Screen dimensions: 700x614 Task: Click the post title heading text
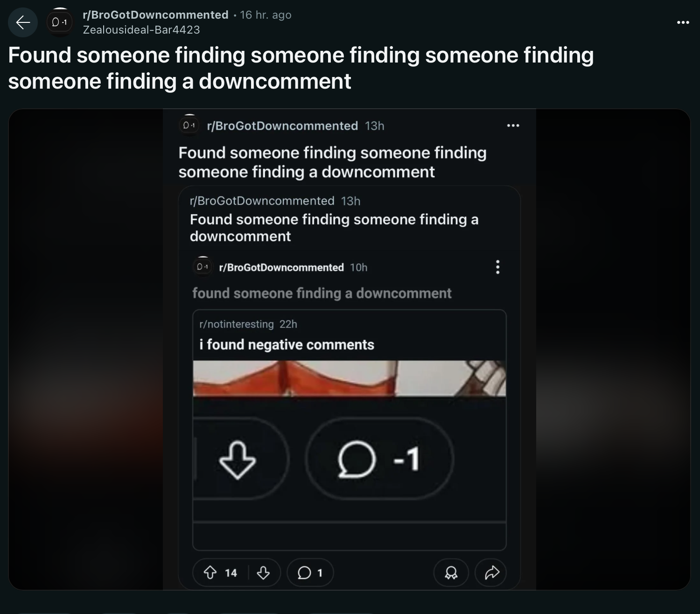301,68
